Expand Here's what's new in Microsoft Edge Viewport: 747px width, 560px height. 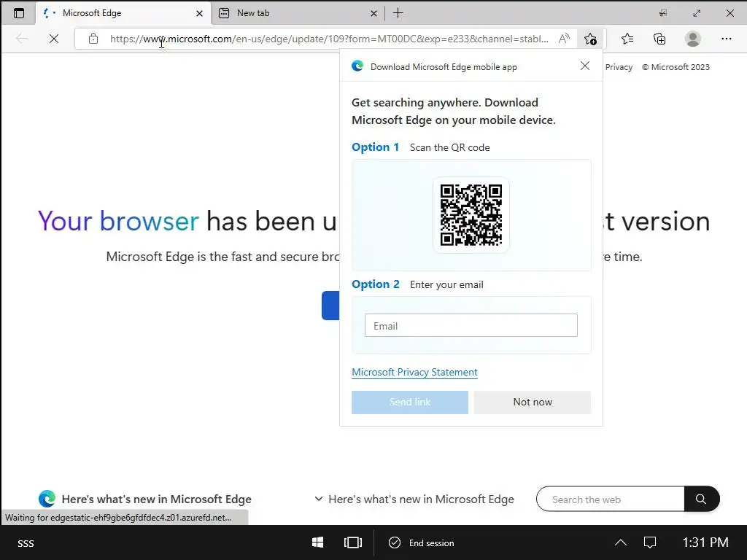[414, 499]
